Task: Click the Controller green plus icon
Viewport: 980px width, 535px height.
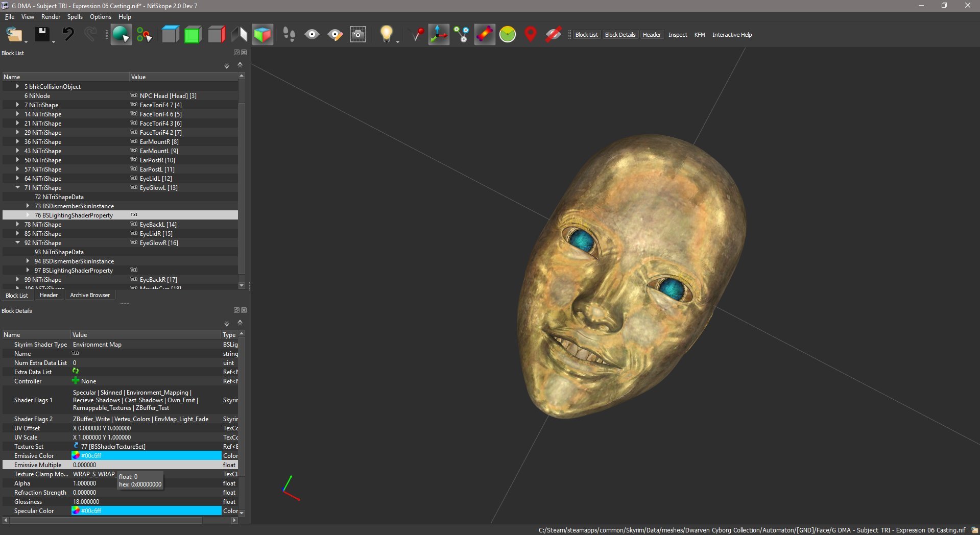Action: point(76,381)
